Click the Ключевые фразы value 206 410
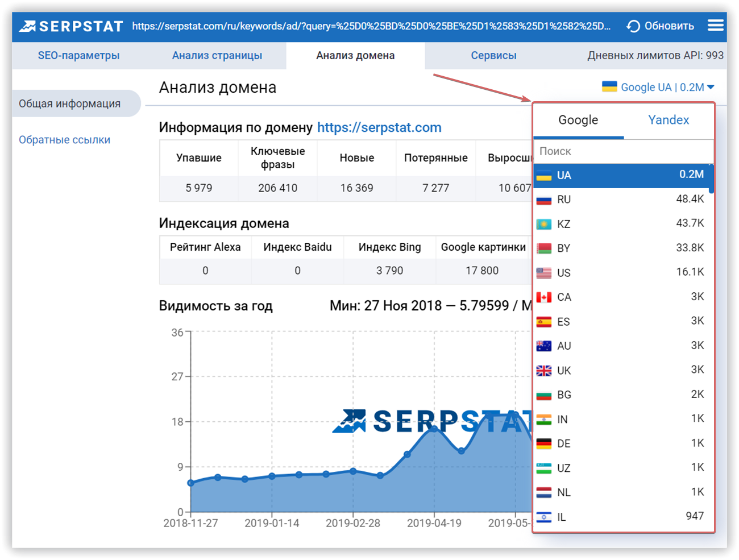This screenshot has width=739, height=560. [277, 188]
